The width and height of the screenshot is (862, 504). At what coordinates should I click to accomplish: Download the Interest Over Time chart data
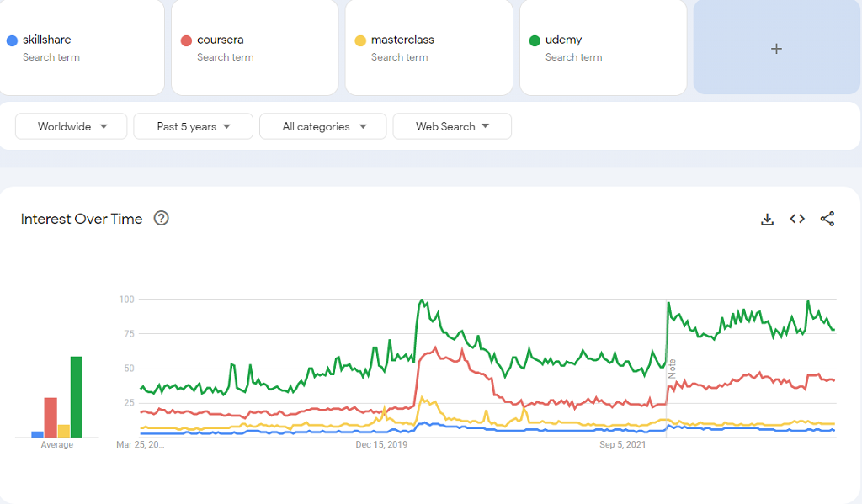pos(767,219)
